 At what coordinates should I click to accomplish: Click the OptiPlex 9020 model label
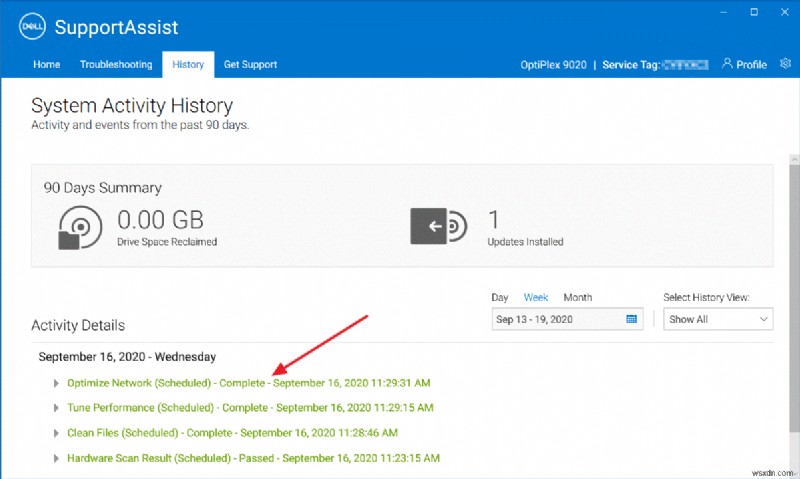[553, 65]
